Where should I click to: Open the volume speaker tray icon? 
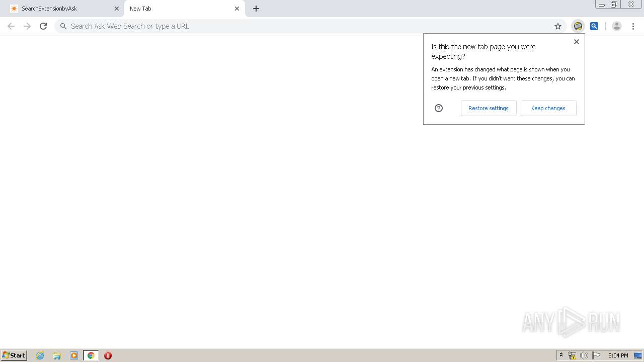click(584, 355)
